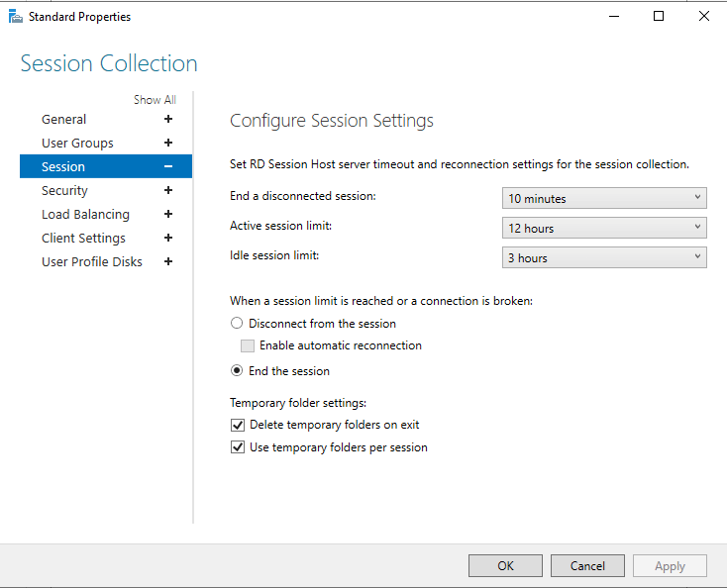Select Disconnect from the session radio
This screenshot has height=588, width=727.
tap(237, 323)
